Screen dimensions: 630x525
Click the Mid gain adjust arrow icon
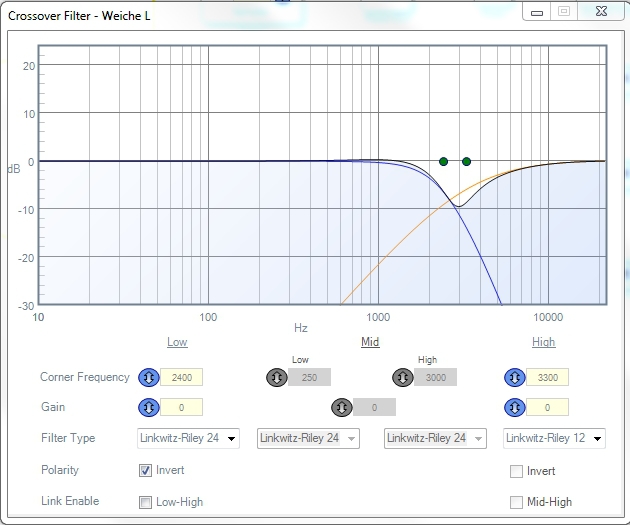click(342, 407)
